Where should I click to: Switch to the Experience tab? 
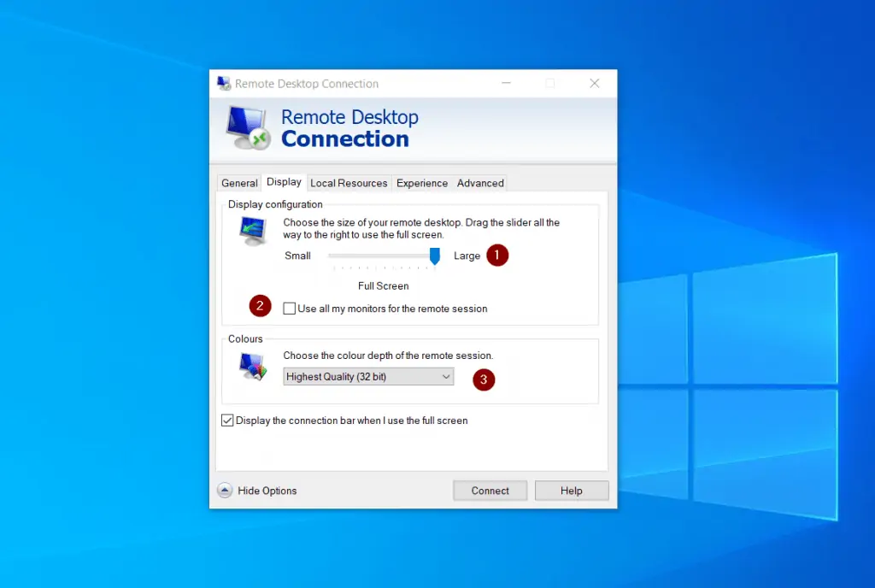(422, 182)
